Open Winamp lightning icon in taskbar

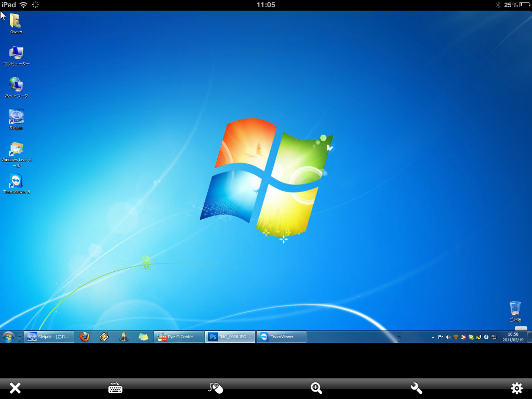coord(104,337)
